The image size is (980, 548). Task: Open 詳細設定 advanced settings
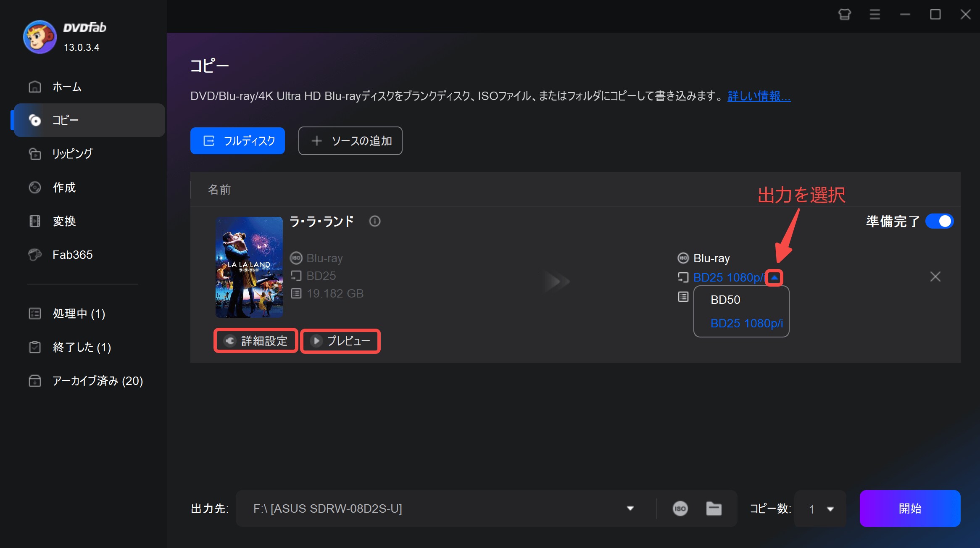point(256,341)
